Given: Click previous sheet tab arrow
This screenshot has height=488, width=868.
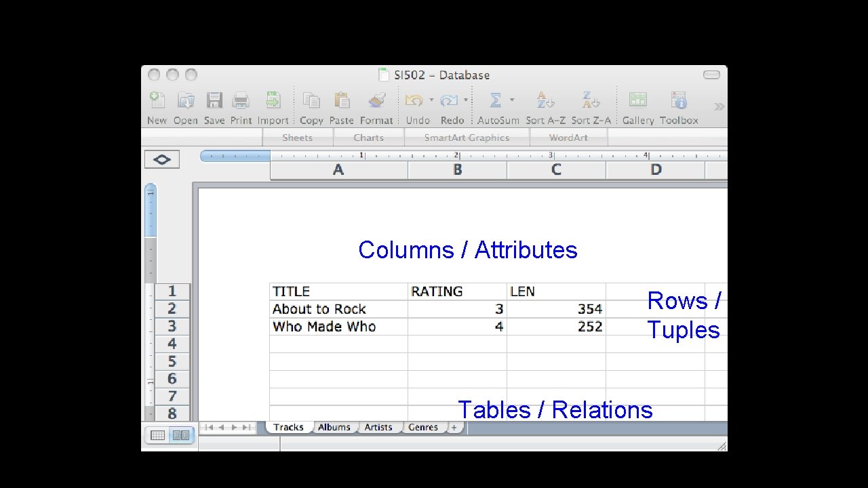Looking at the screenshot, I should click(x=222, y=427).
